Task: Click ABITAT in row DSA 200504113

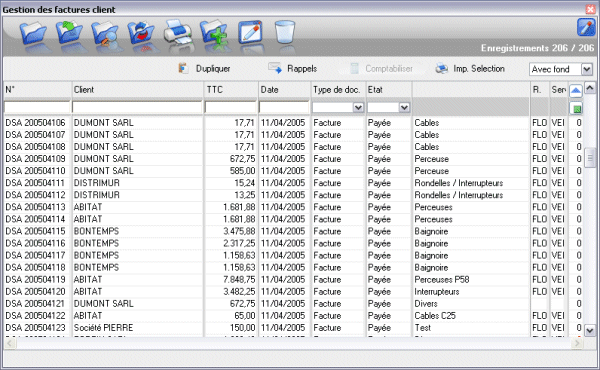Action: point(88,207)
